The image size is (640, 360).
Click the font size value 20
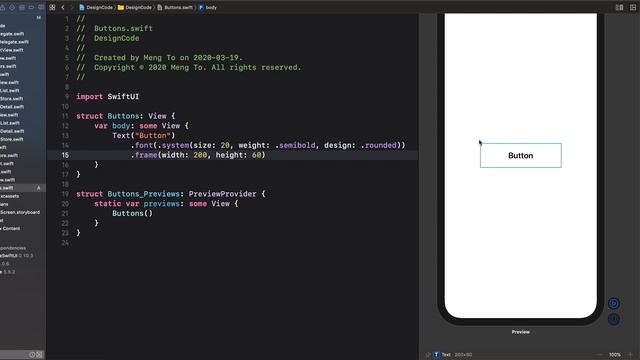[225, 145]
